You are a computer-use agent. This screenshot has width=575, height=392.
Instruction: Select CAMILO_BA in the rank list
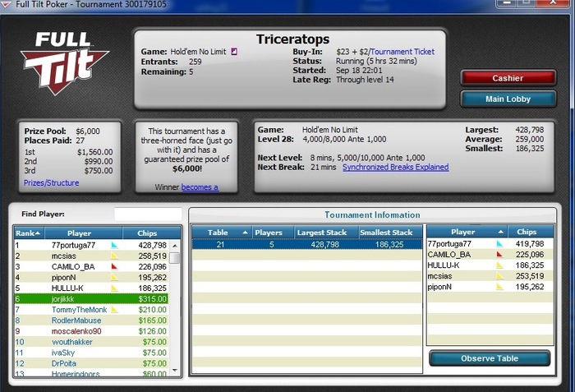(92, 266)
